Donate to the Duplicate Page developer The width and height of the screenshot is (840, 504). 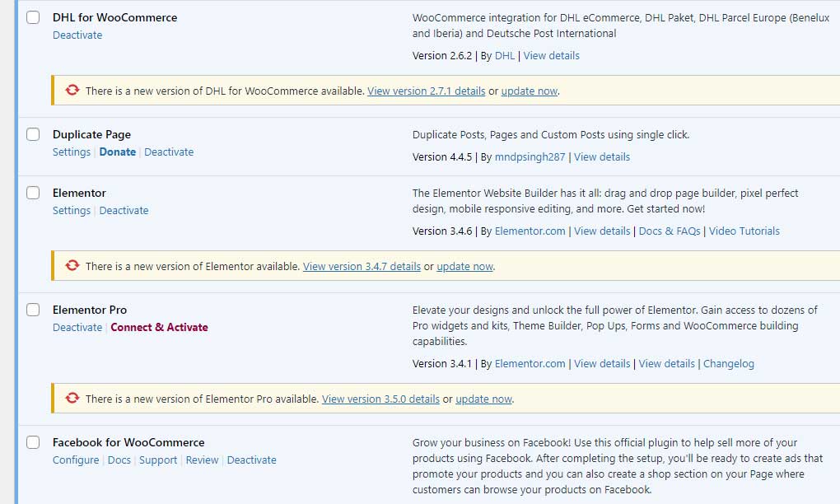click(x=117, y=152)
